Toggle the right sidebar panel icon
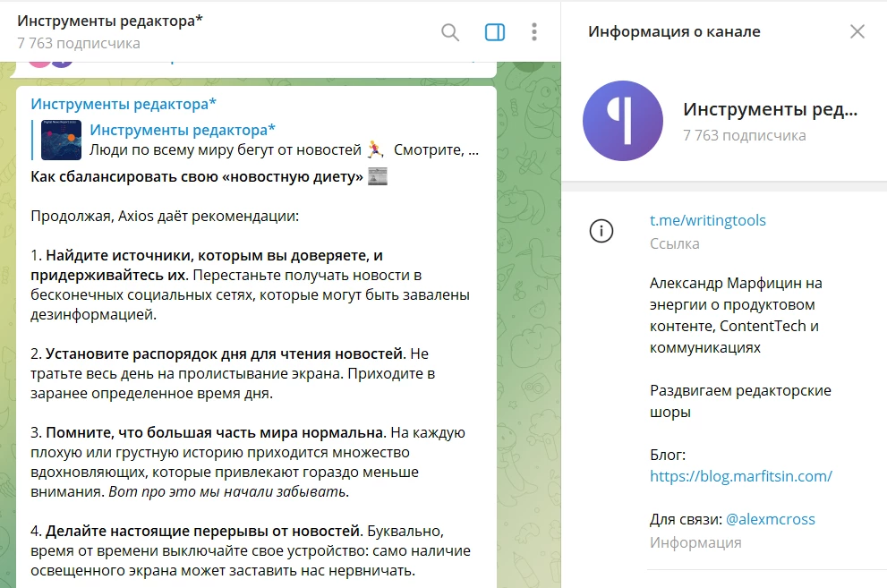This screenshot has width=887, height=588. [495, 32]
